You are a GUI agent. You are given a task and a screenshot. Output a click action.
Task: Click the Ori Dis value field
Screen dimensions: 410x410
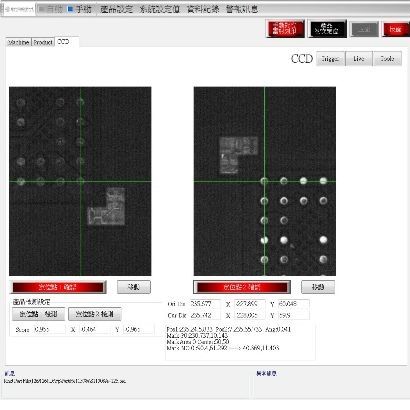[205, 304]
